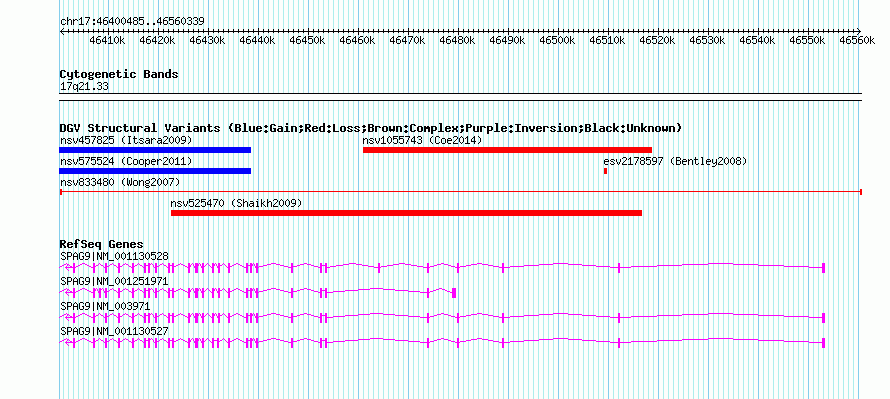Click the 46490k ruler tick label

507,41
